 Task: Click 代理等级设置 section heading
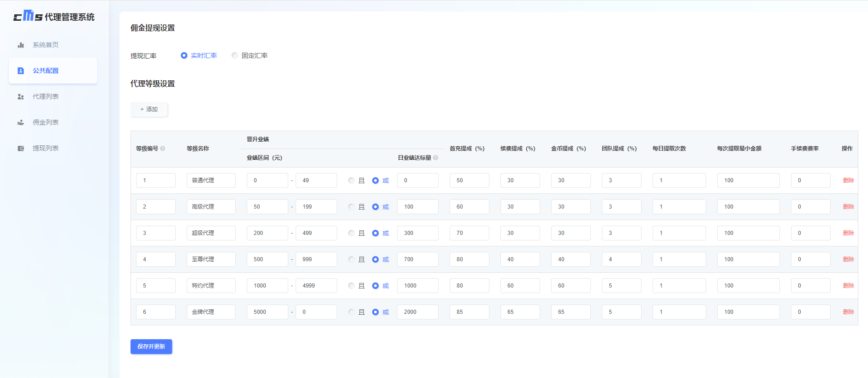click(153, 84)
